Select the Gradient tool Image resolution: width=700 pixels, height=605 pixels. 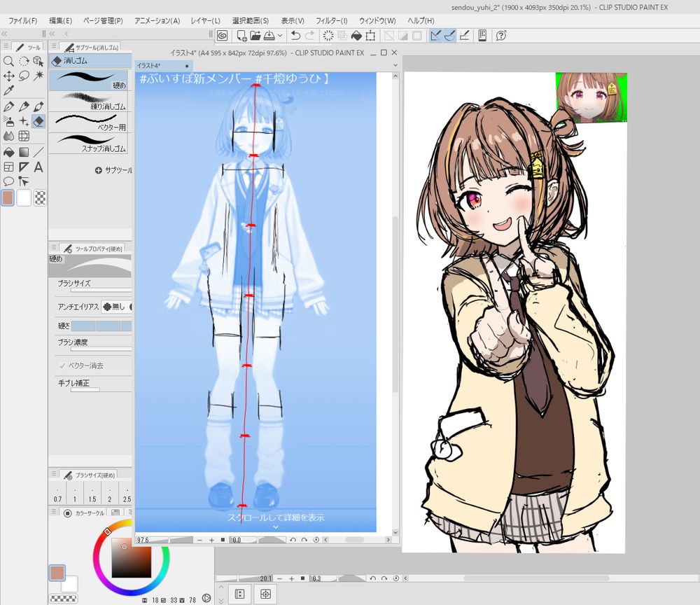click(x=24, y=152)
